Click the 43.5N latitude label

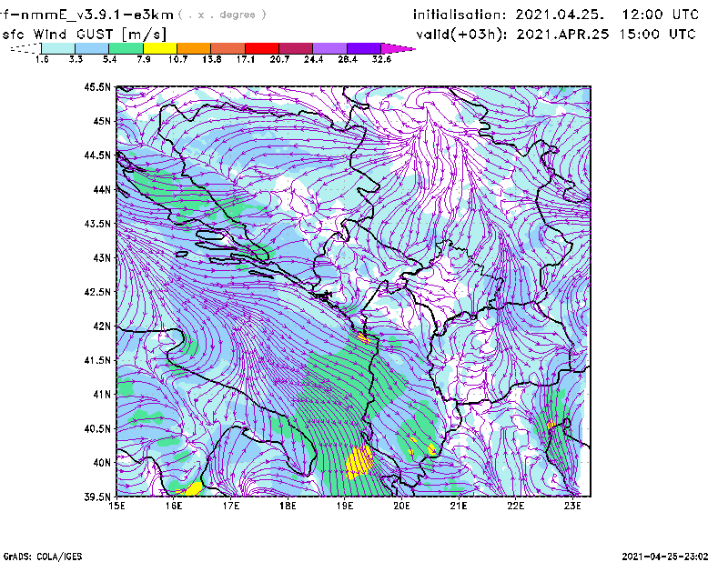point(97,224)
